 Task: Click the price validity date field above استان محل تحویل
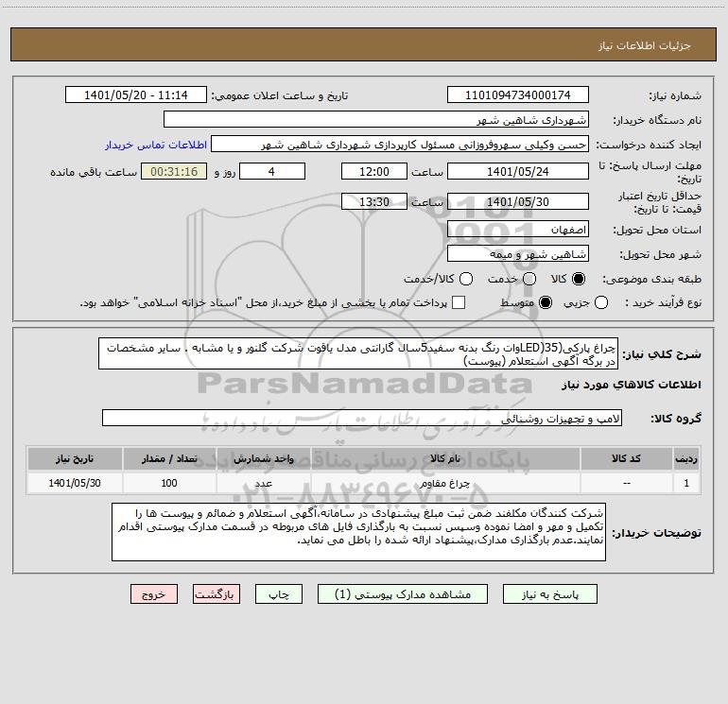[x=518, y=201]
